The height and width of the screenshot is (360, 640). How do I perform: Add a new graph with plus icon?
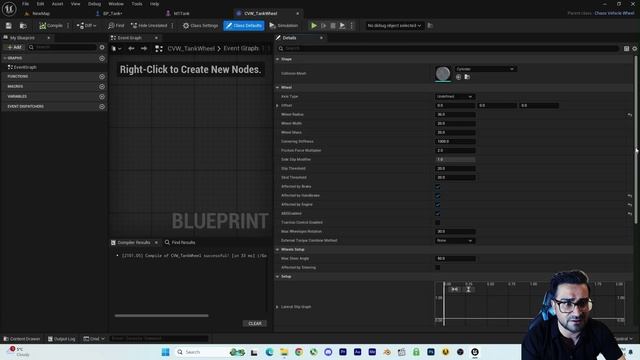coord(102,58)
